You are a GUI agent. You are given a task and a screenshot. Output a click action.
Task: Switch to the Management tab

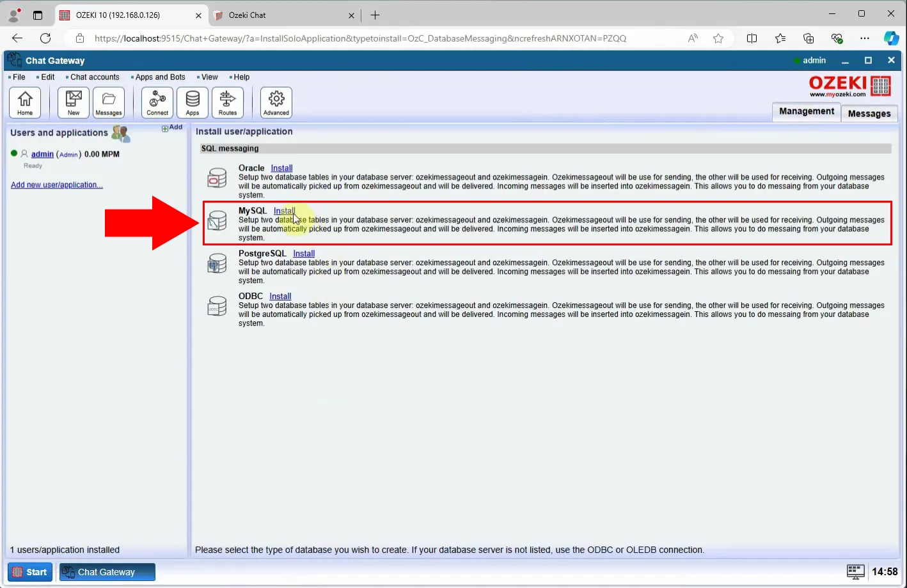(807, 111)
